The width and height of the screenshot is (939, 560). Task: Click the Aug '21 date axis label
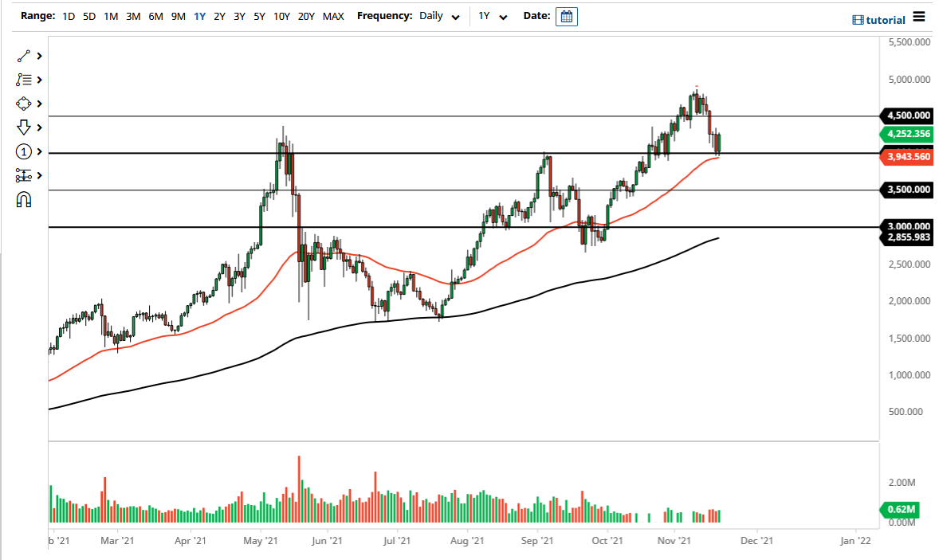467,541
